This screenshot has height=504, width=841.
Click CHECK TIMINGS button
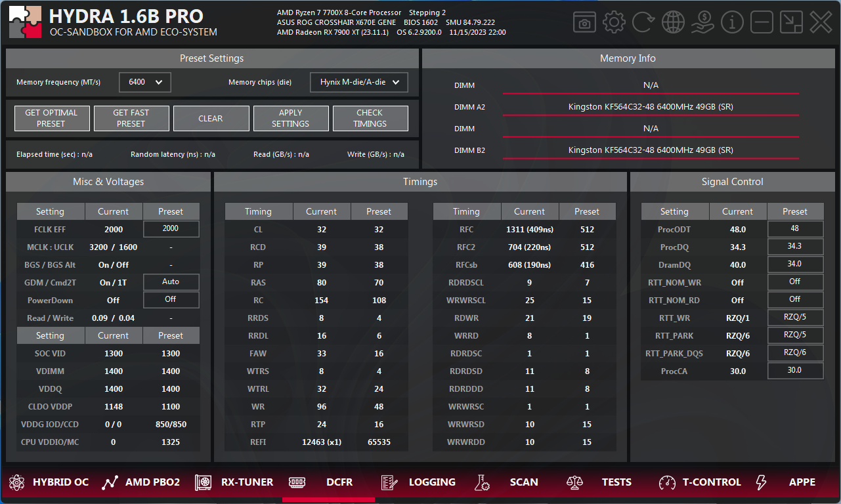click(x=370, y=118)
